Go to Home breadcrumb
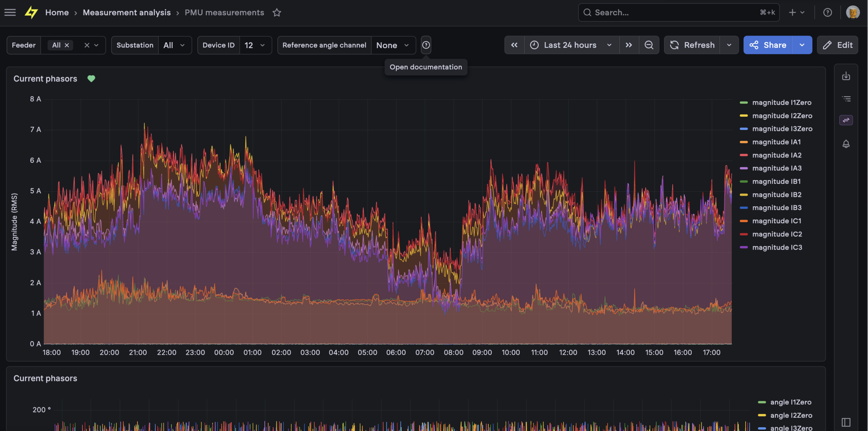 coord(57,13)
